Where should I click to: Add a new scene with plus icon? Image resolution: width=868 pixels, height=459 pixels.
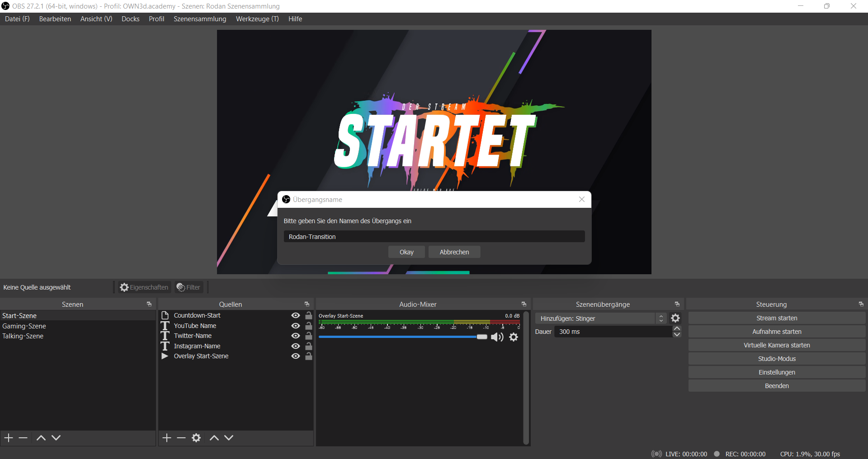click(x=9, y=438)
